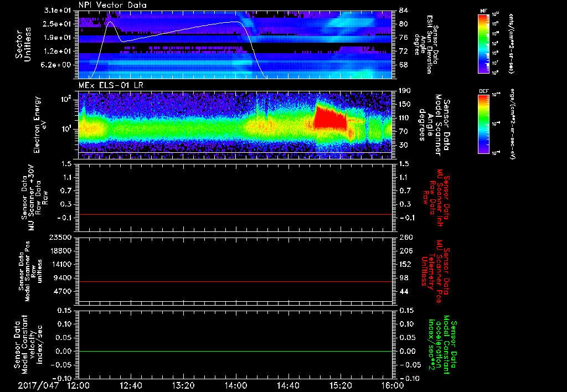This screenshot has height=392, width=567.
Task: Click the 18800 scanner position tick
Action: coord(60,251)
